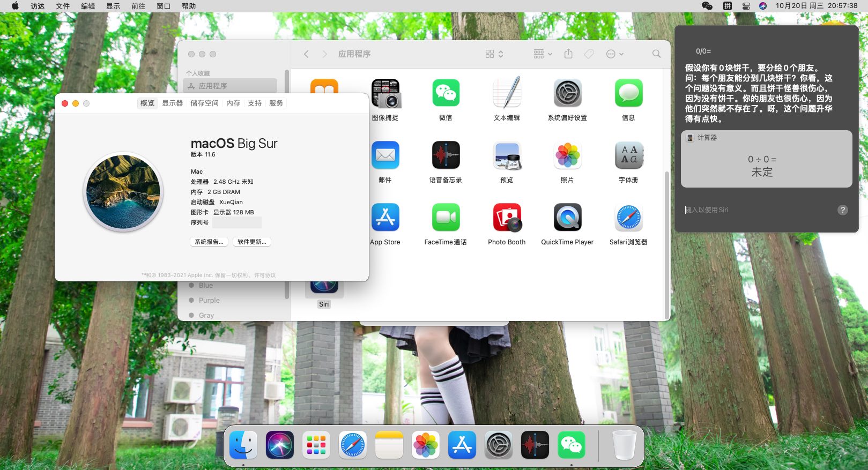Open Control Center in the menu bar
Screen dimensions: 868x470
746,6
